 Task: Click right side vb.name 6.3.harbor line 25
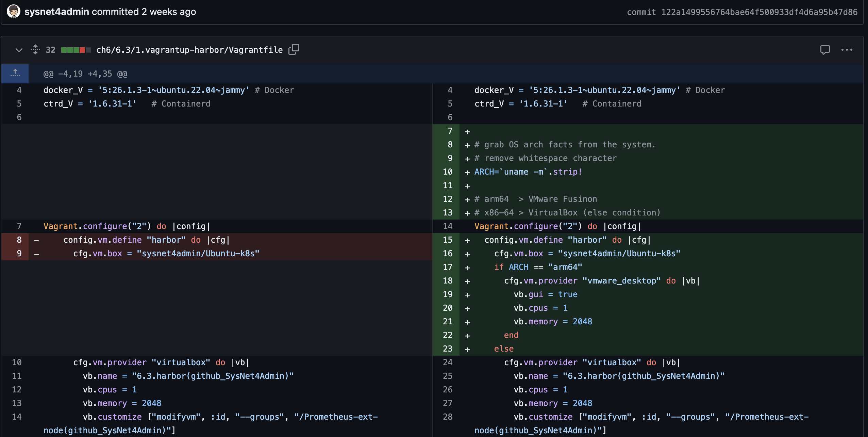pos(619,376)
